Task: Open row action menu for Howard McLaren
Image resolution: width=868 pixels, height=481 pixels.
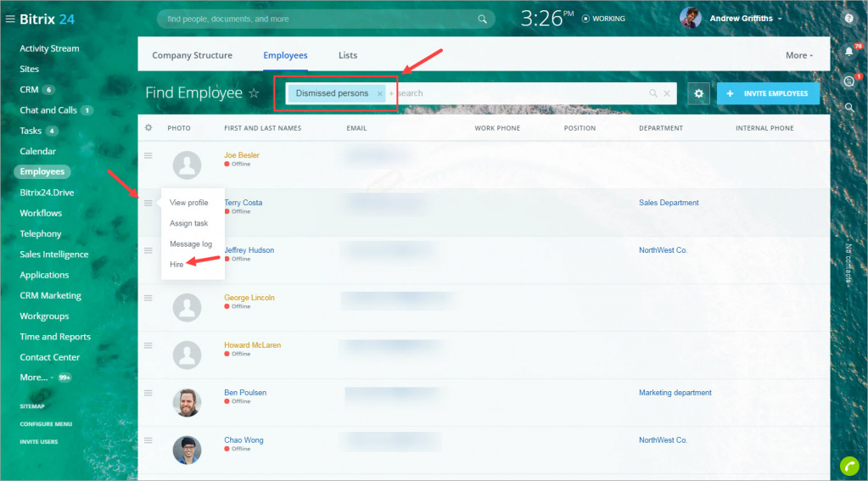Action: [x=148, y=345]
